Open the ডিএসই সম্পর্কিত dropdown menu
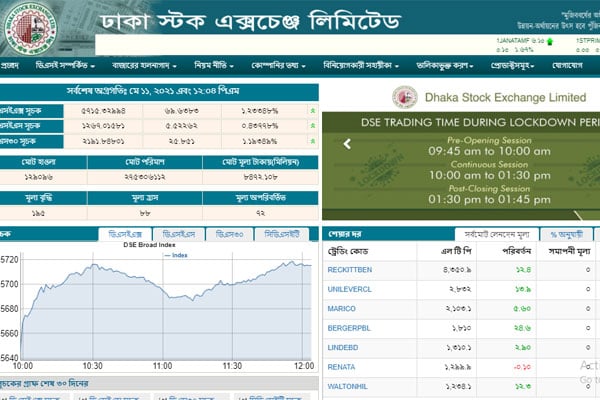 click(65, 65)
